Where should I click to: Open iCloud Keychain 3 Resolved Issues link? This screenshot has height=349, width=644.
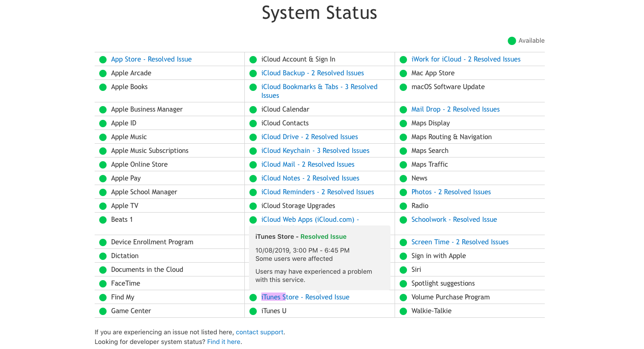pyautogui.click(x=315, y=151)
